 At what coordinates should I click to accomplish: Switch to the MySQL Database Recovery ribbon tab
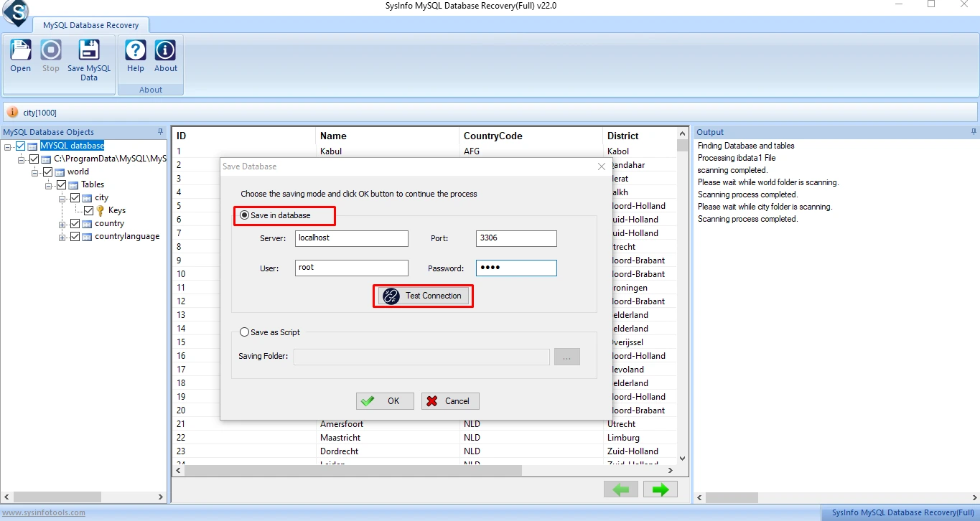(91, 24)
